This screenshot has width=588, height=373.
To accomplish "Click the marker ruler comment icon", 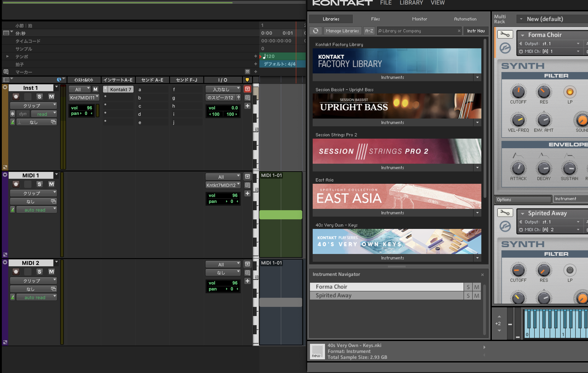I will click(x=6, y=72).
